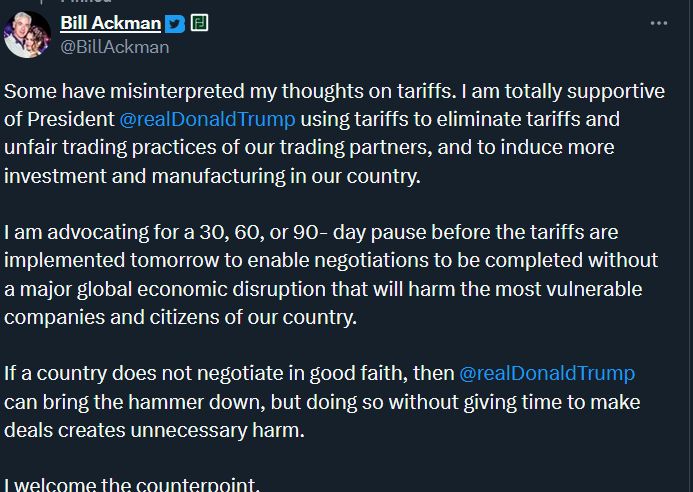Click the 'I welcome the counterpoint.' line
Screen dimensions: 693x492
[132, 484]
